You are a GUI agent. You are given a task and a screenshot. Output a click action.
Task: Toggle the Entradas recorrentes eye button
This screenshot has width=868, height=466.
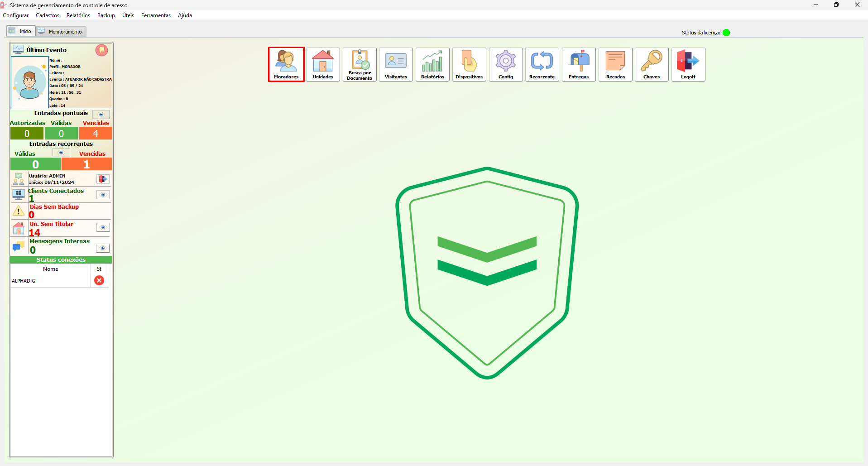pyautogui.click(x=61, y=153)
